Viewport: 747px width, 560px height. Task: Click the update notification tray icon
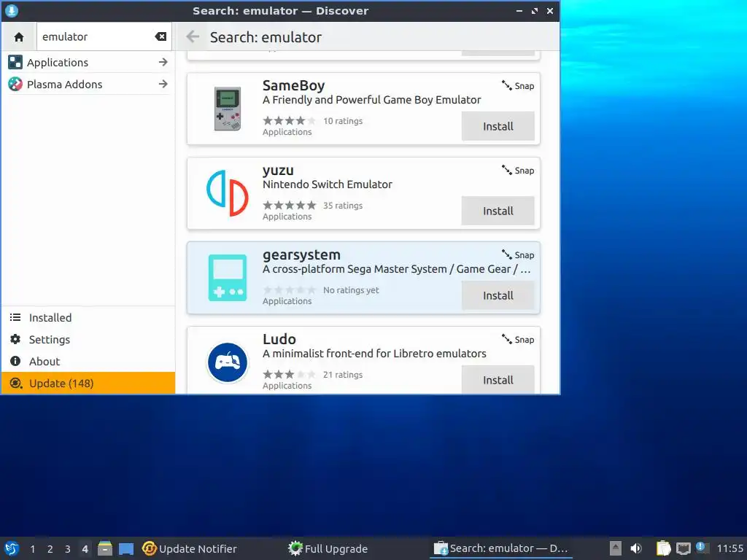(701, 548)
